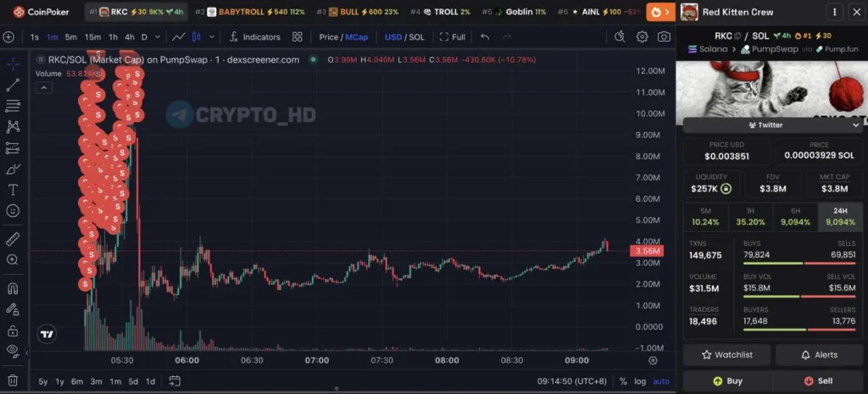Set the timeframe to 5m
868x394 pixels.
click(71, 37)
